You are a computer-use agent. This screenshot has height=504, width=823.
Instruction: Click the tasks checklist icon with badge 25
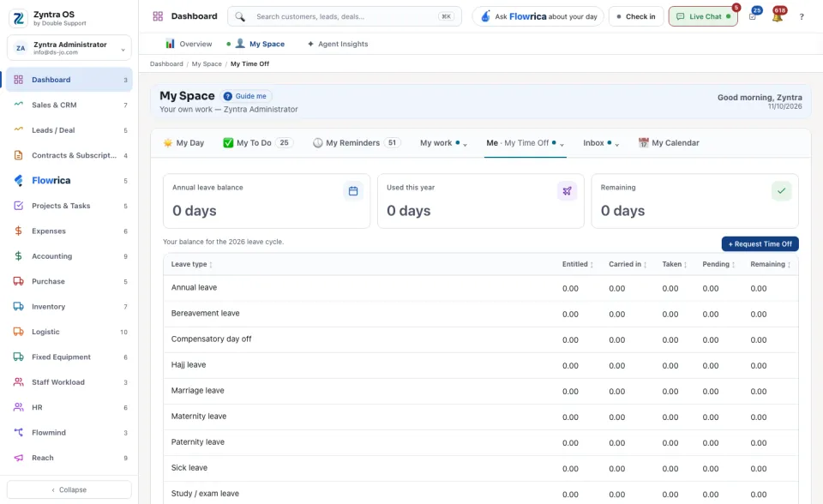point(753,16)
